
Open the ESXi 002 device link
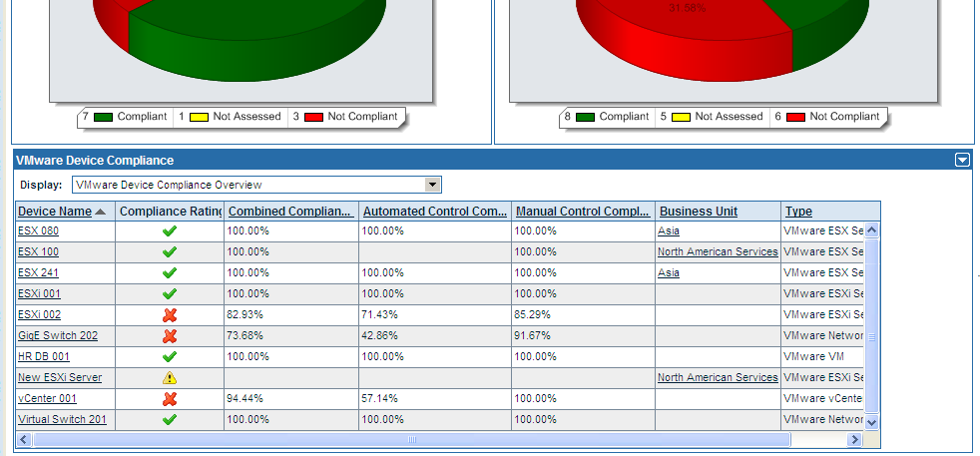point(39,315)
